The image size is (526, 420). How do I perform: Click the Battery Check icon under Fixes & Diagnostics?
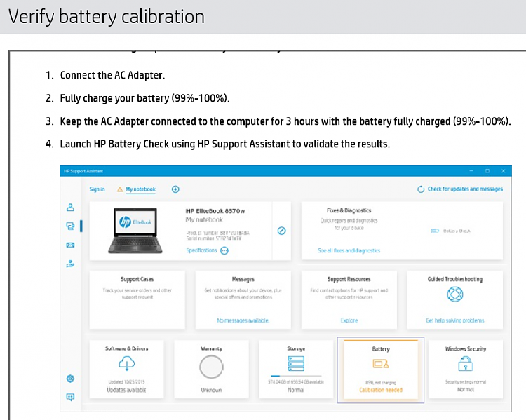(x=434, y=231)
